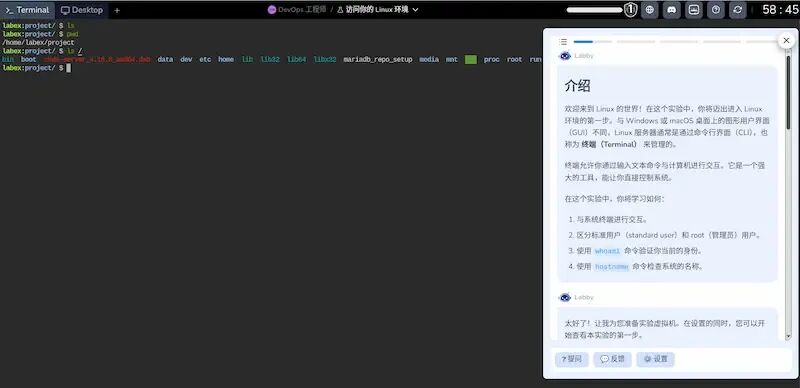Open the DevOps 工程师 breadcrumb link
Screen dimensions: 800x388
pyautogui.click(x=302, y=10)
